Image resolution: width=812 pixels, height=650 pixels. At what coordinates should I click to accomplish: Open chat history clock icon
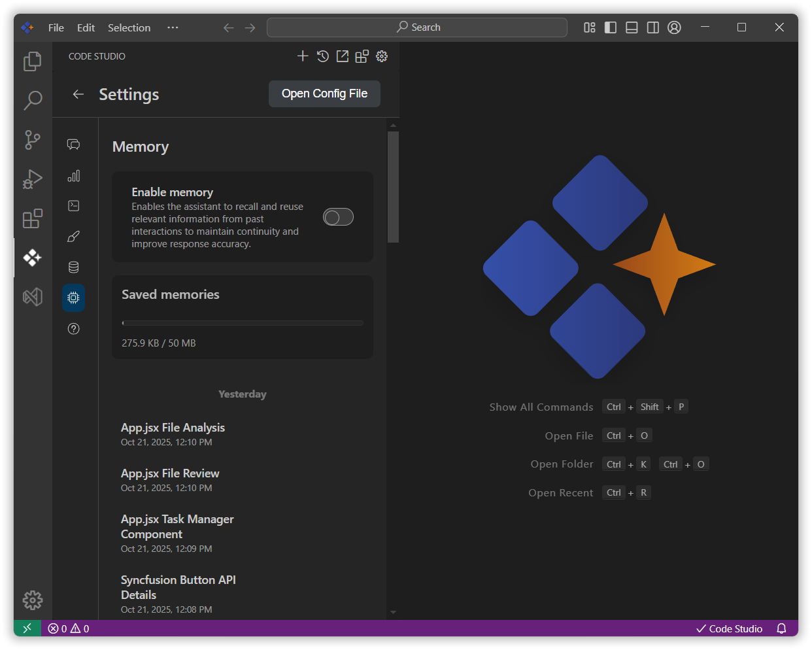pos(322,56)
